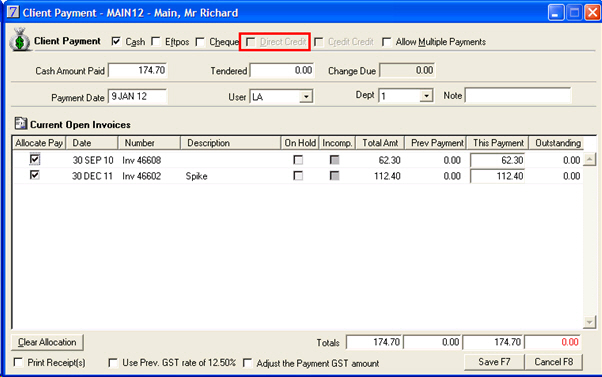Edit This Payment field for Inv 46608
The height and width of the screenshot is (377, 602).
click(497, 160)
